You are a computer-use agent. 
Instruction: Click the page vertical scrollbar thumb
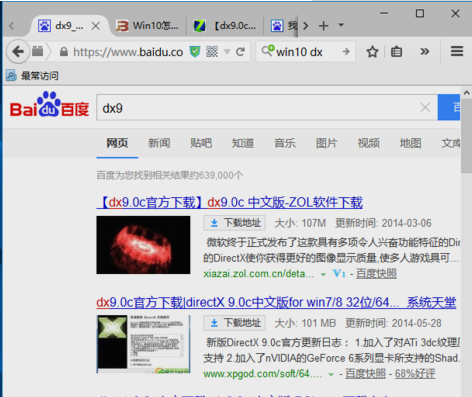click(467, 135)
